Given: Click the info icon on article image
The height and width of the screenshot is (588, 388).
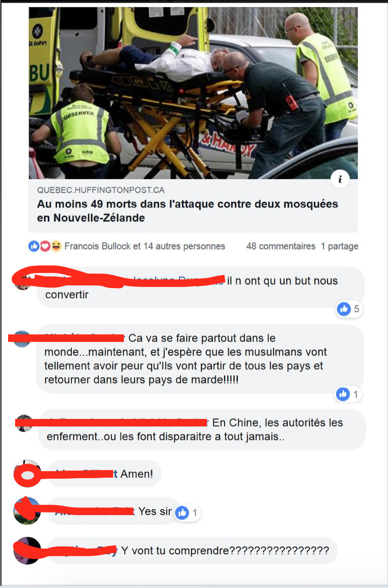Looking at the screenshot, I should tap(340, 179).
